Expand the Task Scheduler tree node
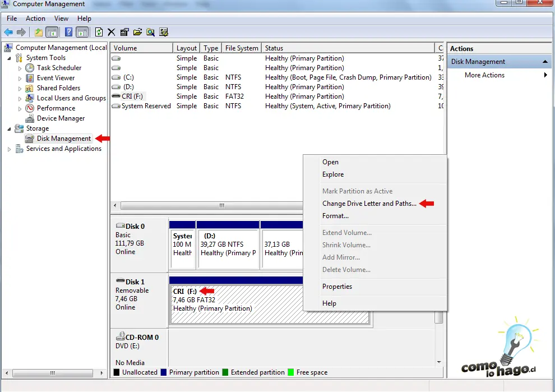 pyautogui.click(x=20, y=68)
